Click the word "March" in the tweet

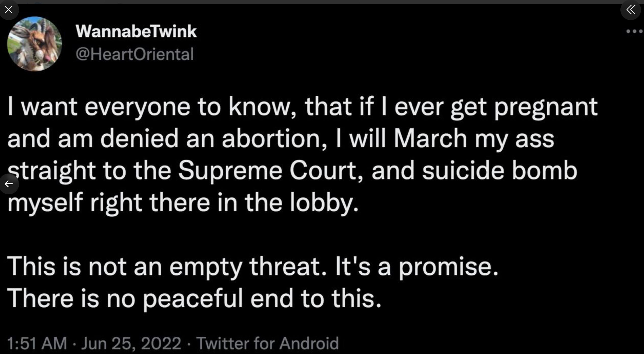pos(430,139)
